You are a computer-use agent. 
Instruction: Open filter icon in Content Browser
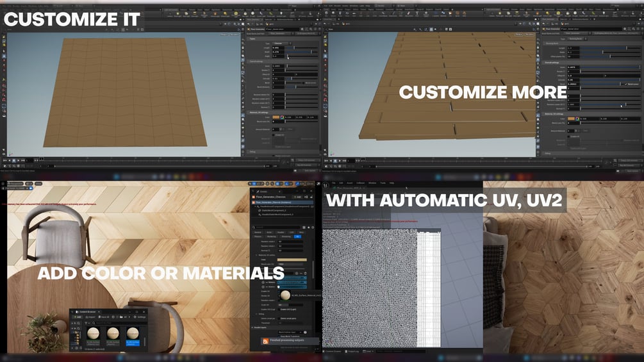pos(87,323)
